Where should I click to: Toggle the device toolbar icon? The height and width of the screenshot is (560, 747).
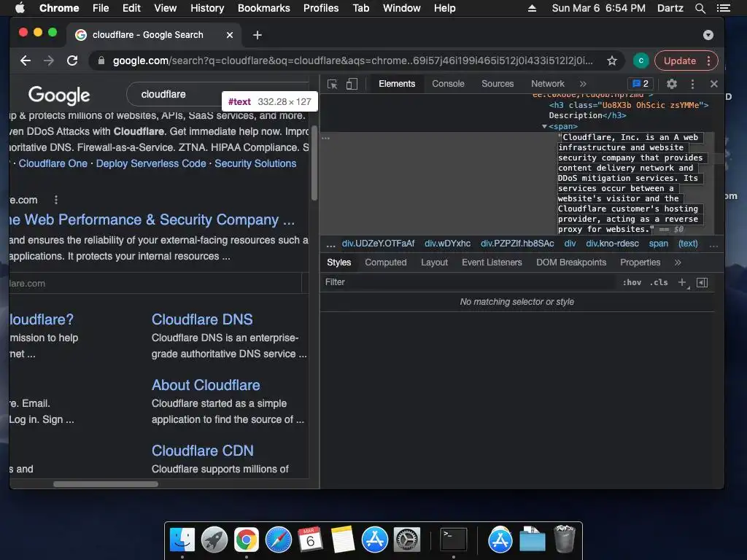[352, 85]
